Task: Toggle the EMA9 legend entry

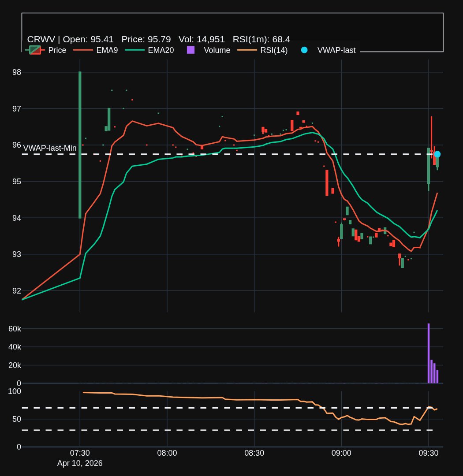Action: [96, 50]
